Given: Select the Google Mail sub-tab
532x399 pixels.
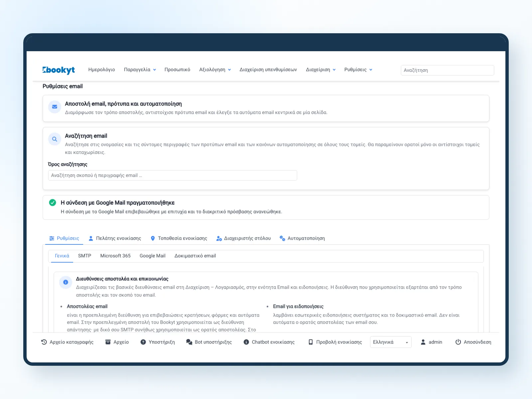Looking at the screenshot, I should [x=152, y=256].
